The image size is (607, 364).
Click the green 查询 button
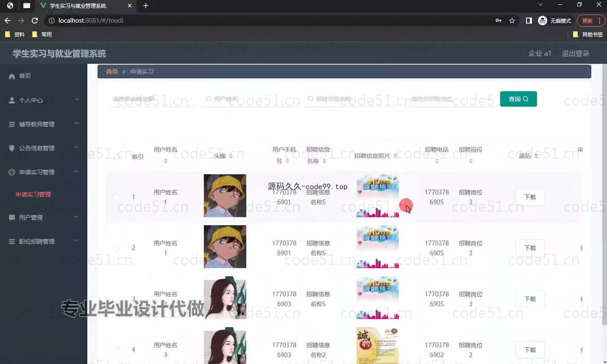[518, 99]
